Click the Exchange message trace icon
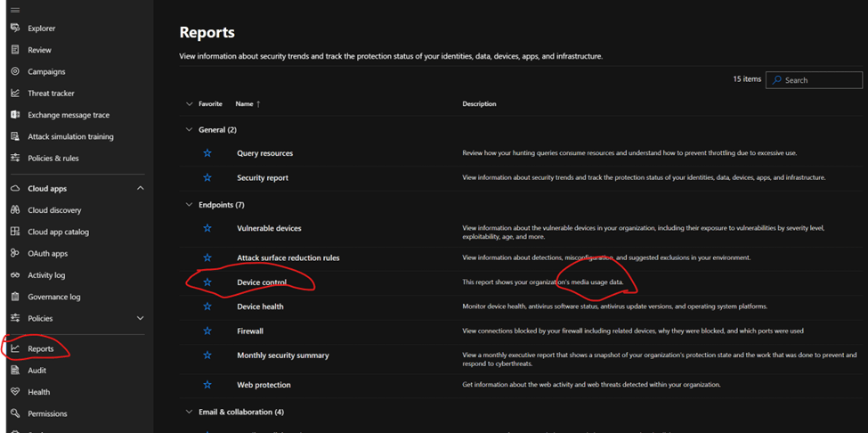 click(x=15, y=115)
